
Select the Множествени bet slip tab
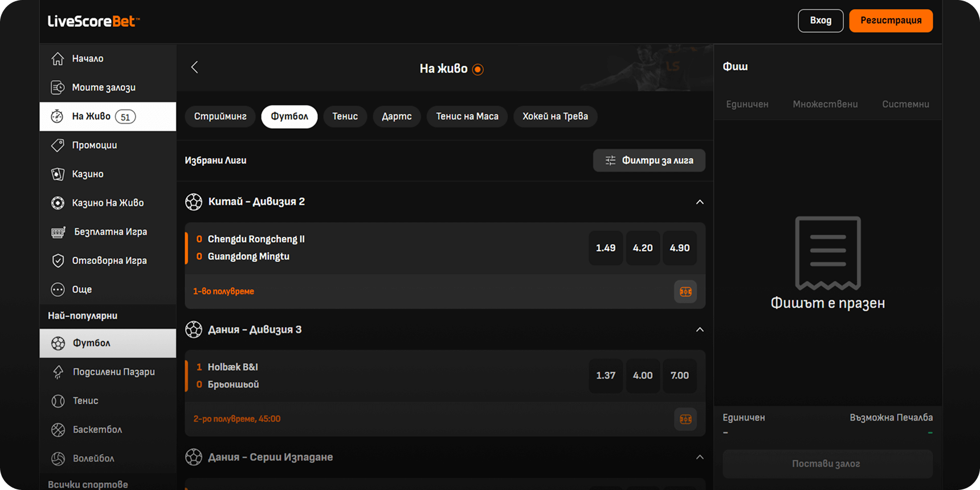pos(825,104)
